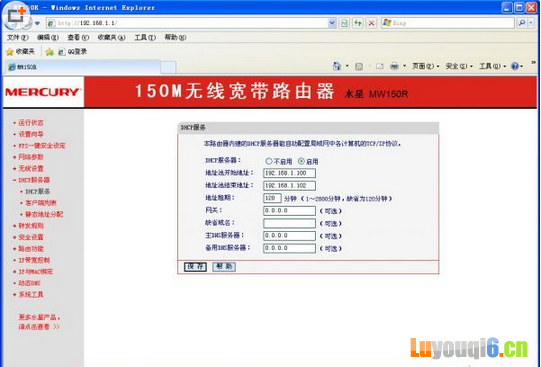
Task: Open the Favorites (收藏夹) star button
Action: pyautogui.click(x=21, y=52)
